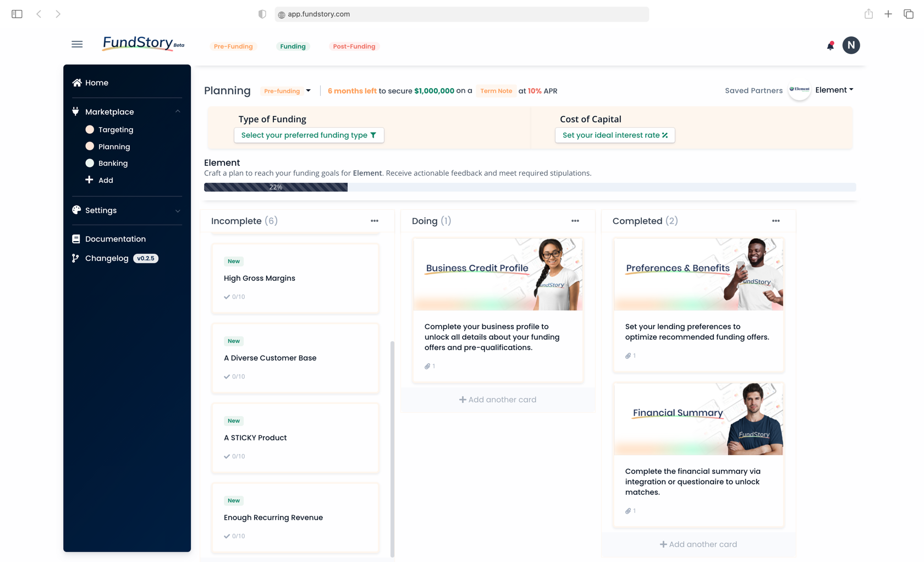
Task: Select your preferred funding type
Action: [309, 135]
